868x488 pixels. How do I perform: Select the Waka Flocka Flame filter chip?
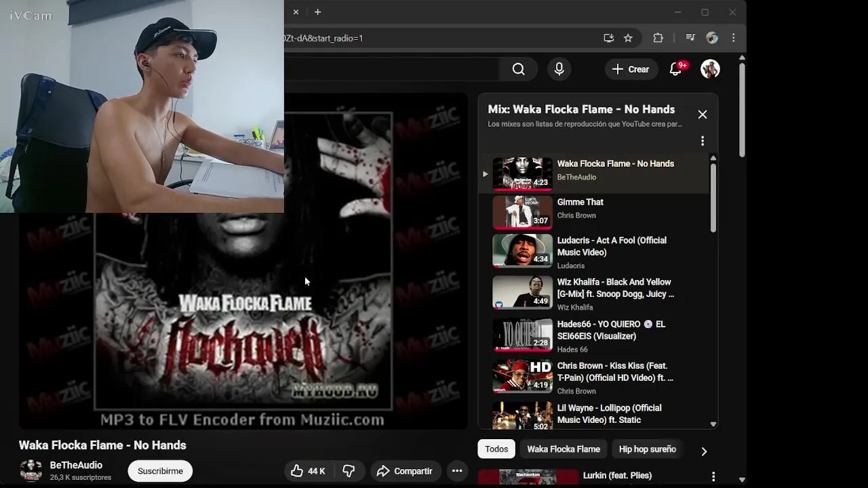564,449
